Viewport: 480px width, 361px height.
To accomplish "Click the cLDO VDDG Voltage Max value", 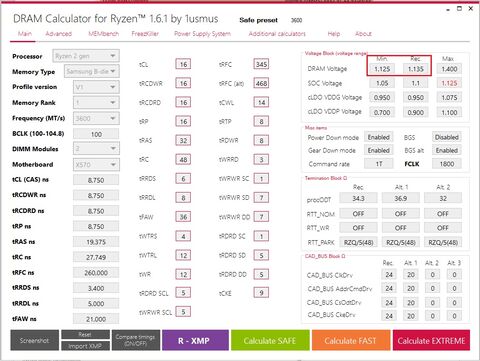I will [x=449, y=98].
